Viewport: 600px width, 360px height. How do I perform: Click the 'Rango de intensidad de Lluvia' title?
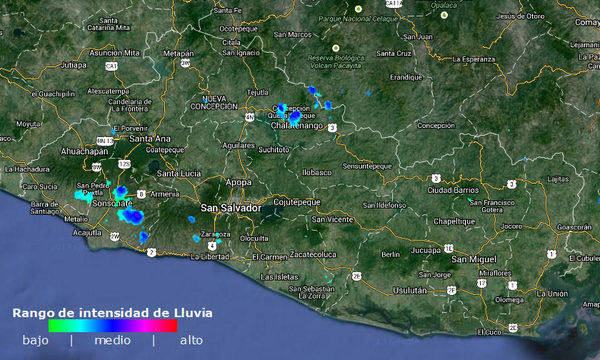112,313
